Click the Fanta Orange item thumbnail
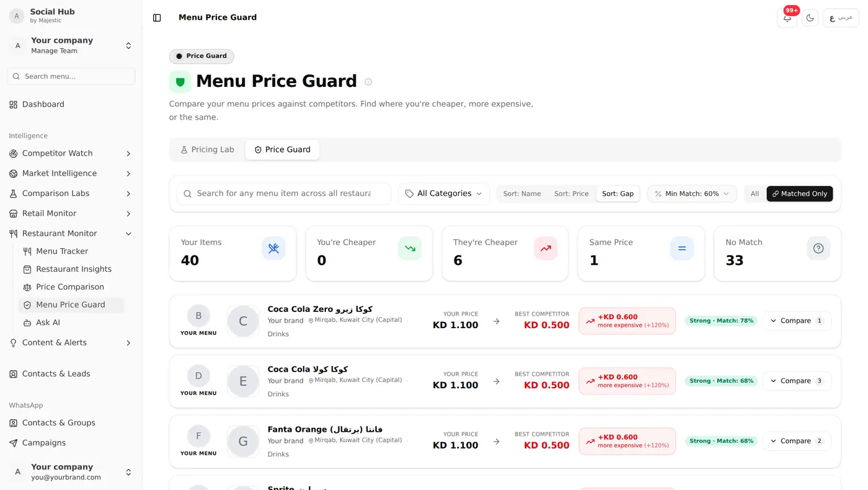868x490 pixels. click(x=243, y=442)
